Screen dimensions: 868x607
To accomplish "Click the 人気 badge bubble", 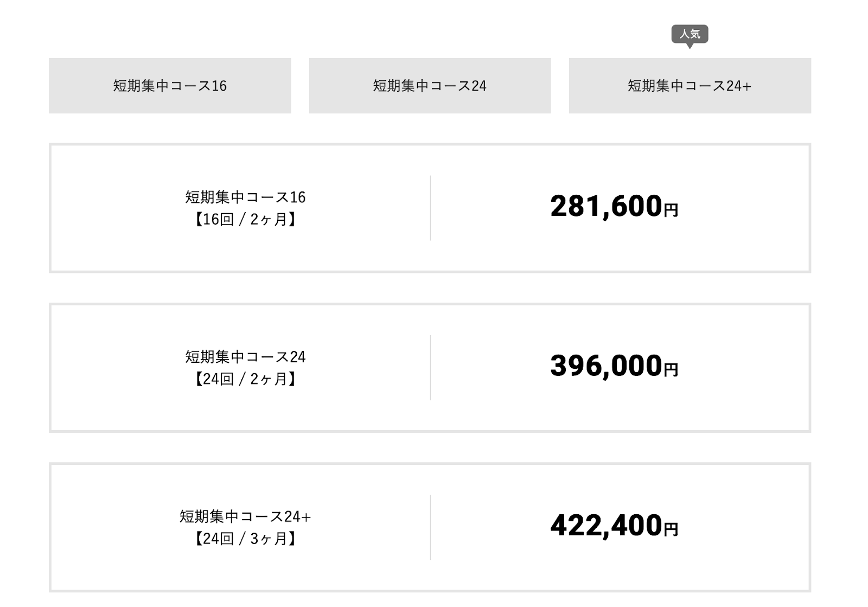I will click(x=690, y=34).
